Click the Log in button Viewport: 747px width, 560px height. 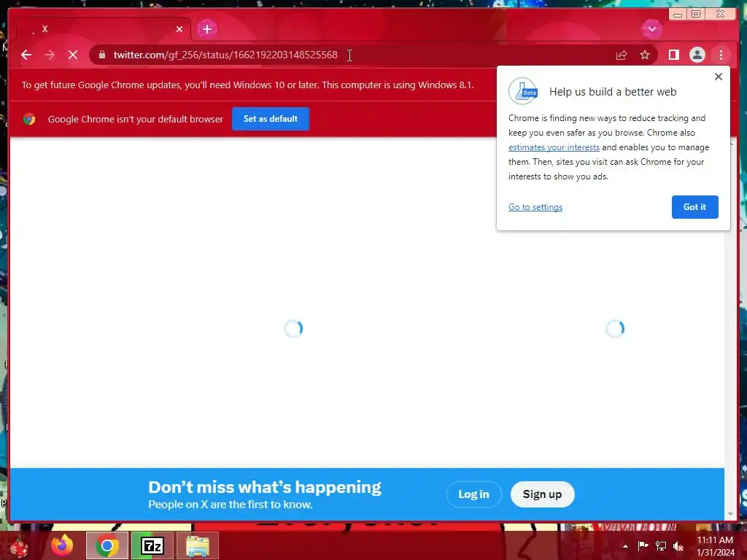tap(473, 494)
